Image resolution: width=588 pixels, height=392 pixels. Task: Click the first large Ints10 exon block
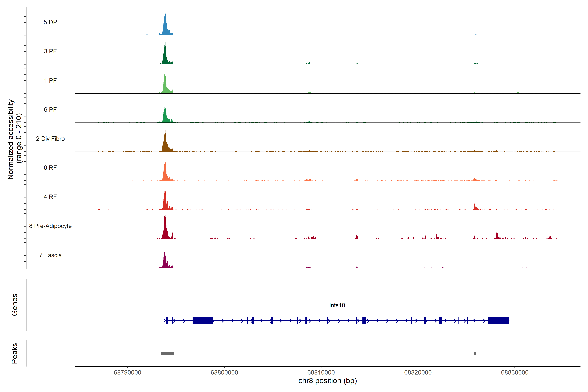click(x=203, y=320)
